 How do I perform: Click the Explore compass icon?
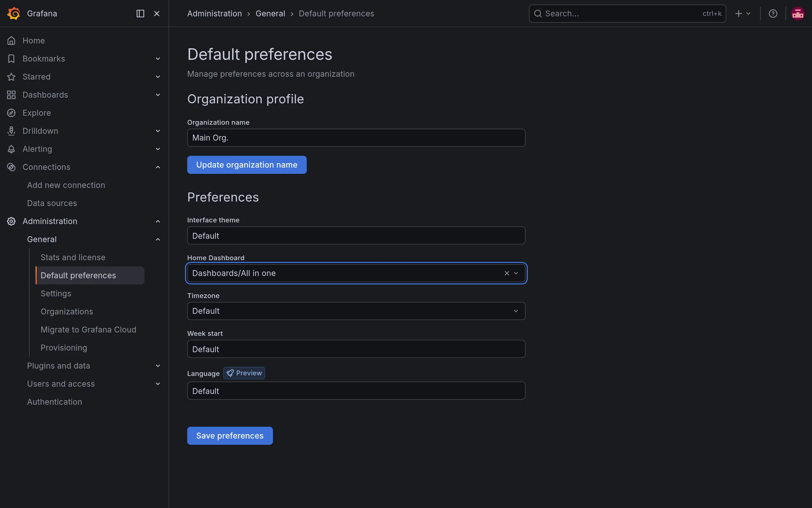pos(11,113)
